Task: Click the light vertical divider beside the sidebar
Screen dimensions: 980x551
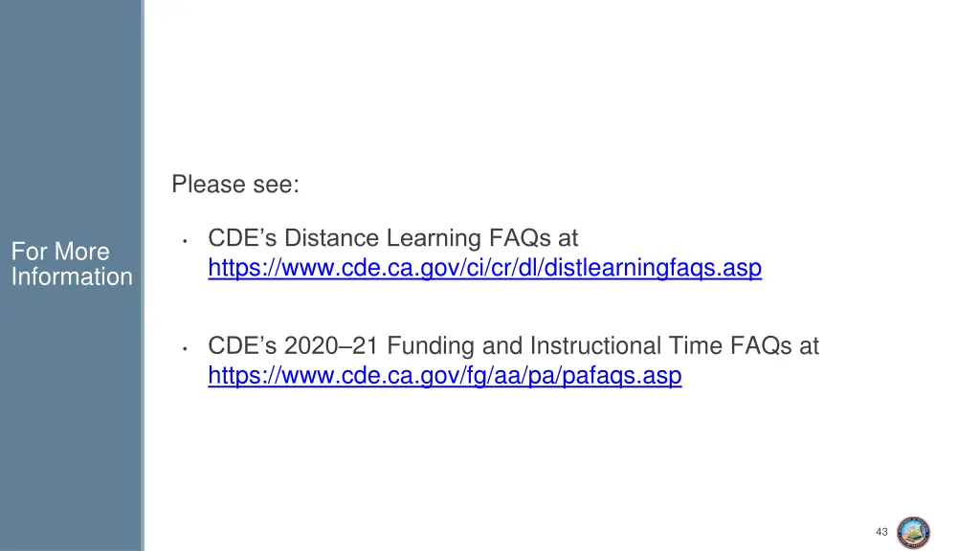Action: pyautogui.click(x=143, y=275)
